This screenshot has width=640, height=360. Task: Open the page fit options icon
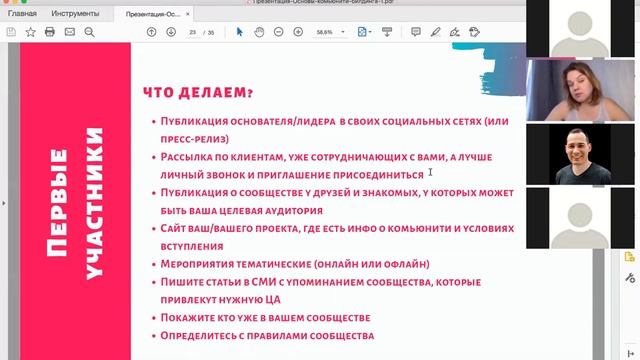(363, 32)
